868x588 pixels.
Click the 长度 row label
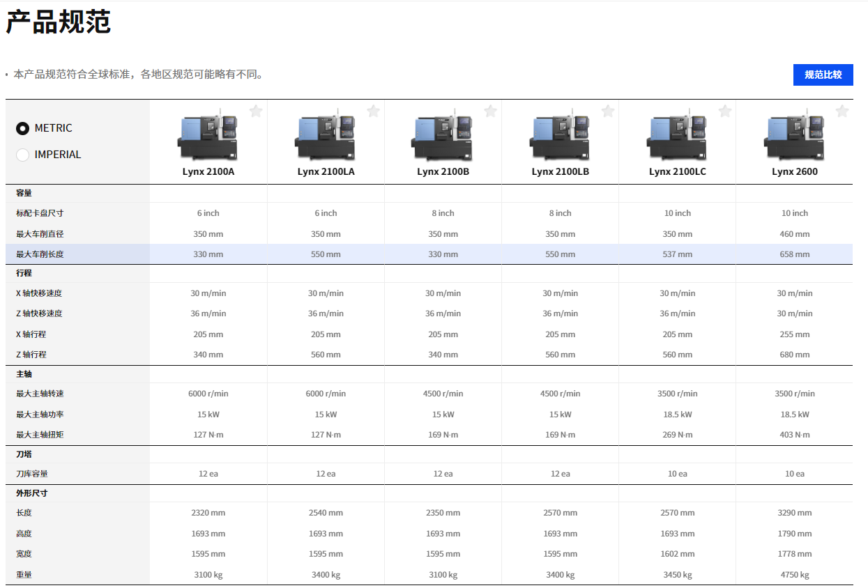(24, 513)
